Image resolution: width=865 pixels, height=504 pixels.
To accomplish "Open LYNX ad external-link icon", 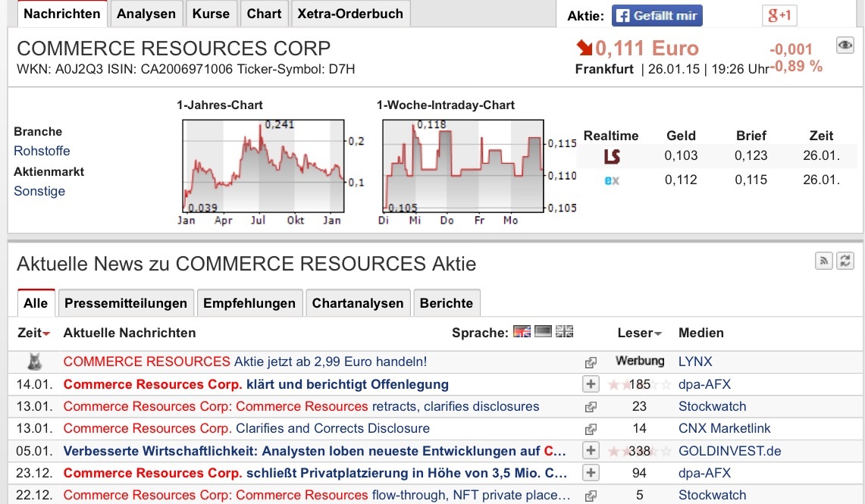I will point(590,362).
